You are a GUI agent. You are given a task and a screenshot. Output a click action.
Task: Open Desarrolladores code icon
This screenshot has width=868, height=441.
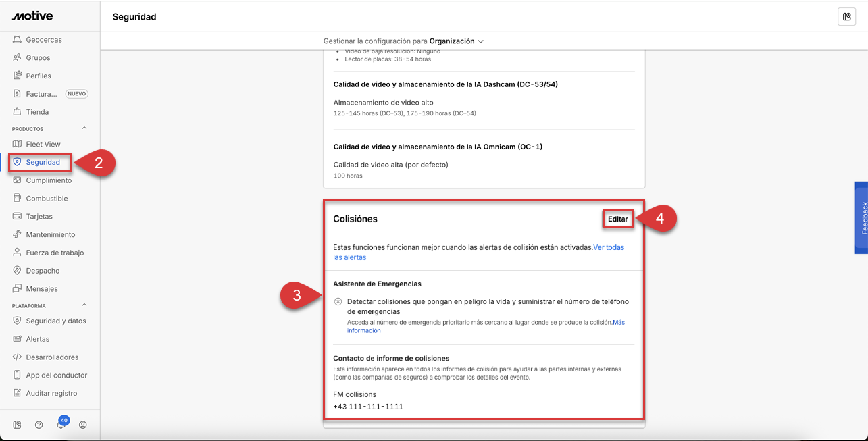tap(18, 357)
